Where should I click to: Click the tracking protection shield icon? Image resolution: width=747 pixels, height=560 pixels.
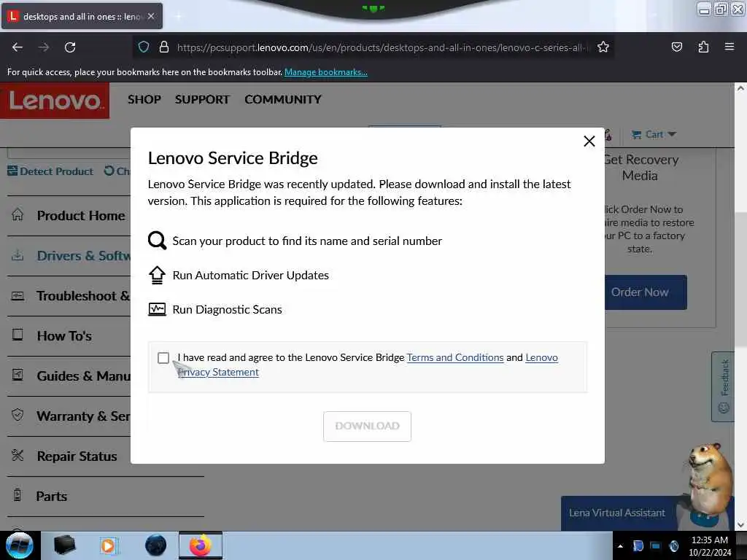[x=144, y=47]
